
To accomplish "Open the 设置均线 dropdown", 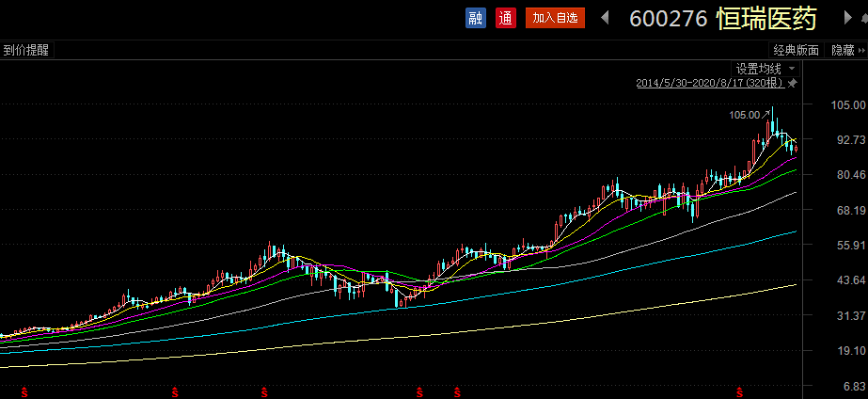I will tap(758, 69).
